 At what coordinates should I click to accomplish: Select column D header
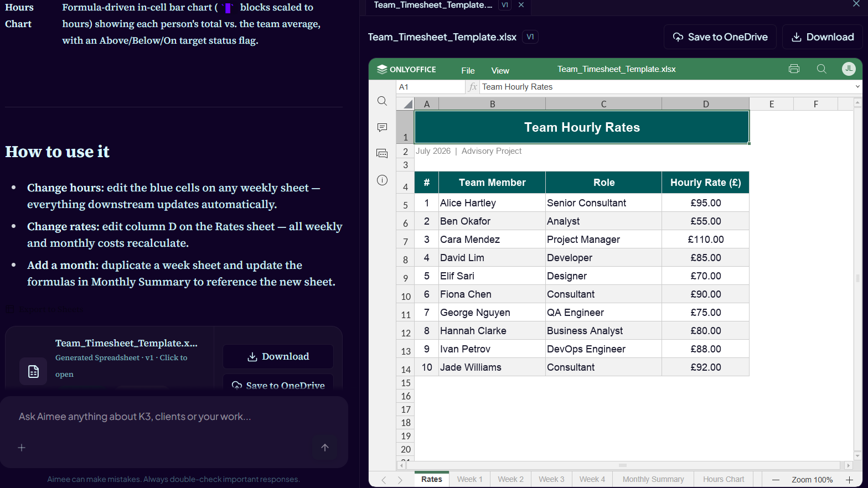pos(706,103)
